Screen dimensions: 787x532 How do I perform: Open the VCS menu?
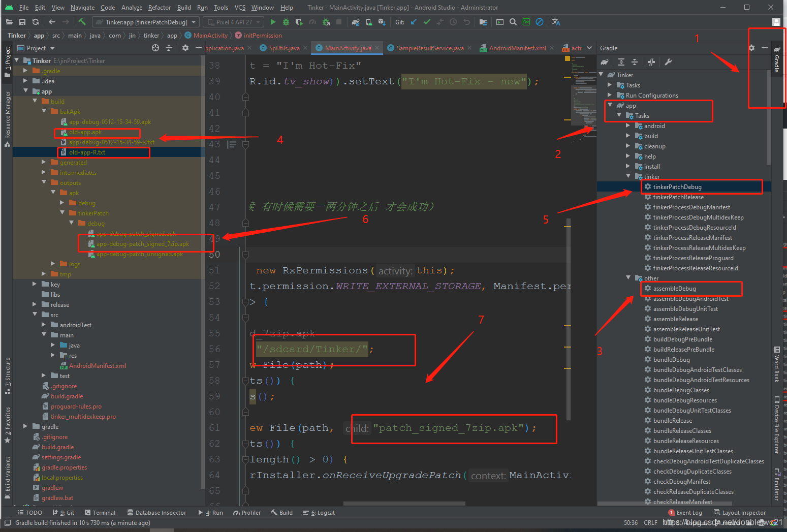pos(240,8)
